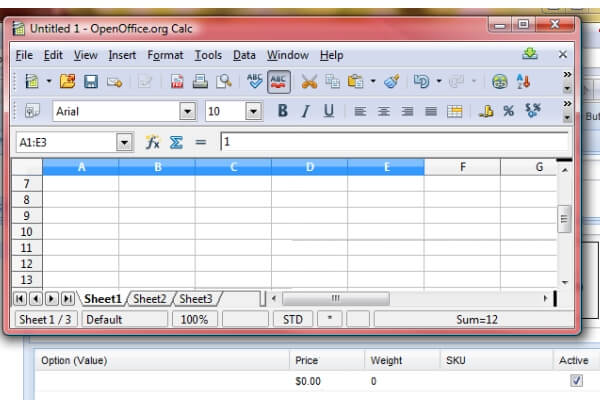Image resolution: width=600 pixels, height=400 pixels.
Task: Save the spreadsheet with the floppy icon
Action: click(91, 82)
